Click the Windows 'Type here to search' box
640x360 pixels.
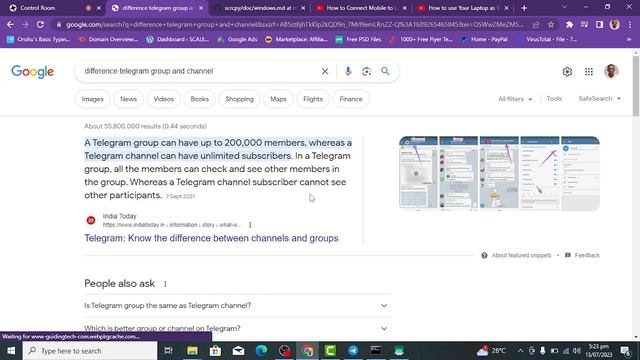(90, 351)
